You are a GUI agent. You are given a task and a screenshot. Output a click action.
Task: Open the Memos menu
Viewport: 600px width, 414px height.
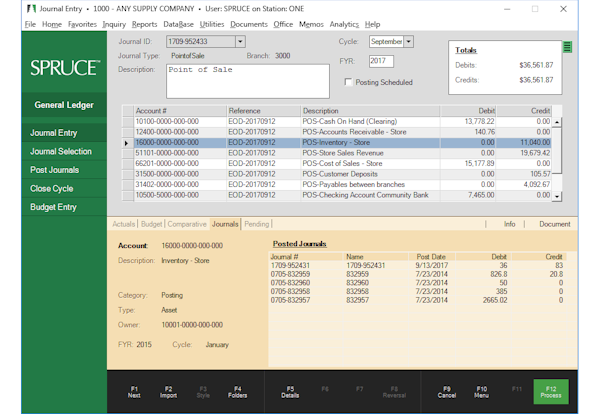(x=311, y=24)
